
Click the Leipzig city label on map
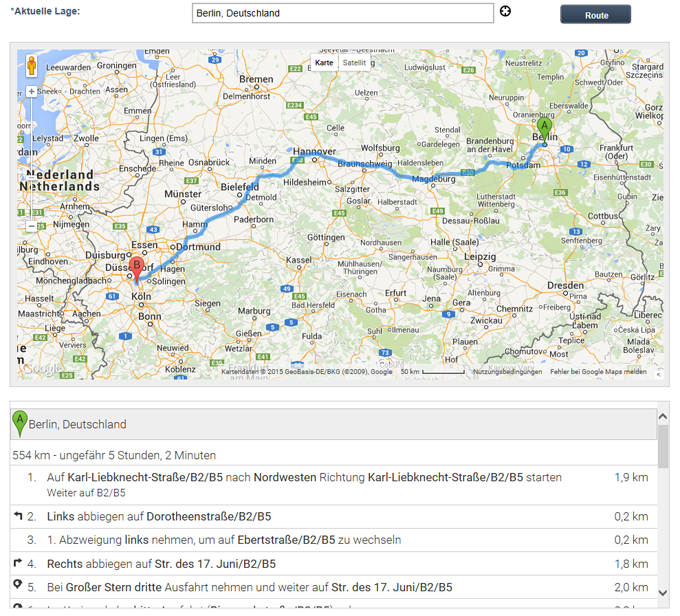pos(480,257)
